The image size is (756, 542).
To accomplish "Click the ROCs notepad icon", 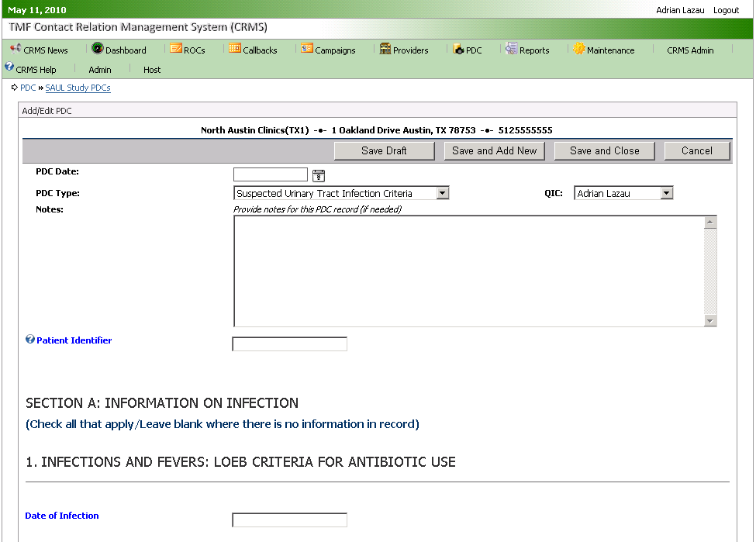I will [x=176, y=48].
